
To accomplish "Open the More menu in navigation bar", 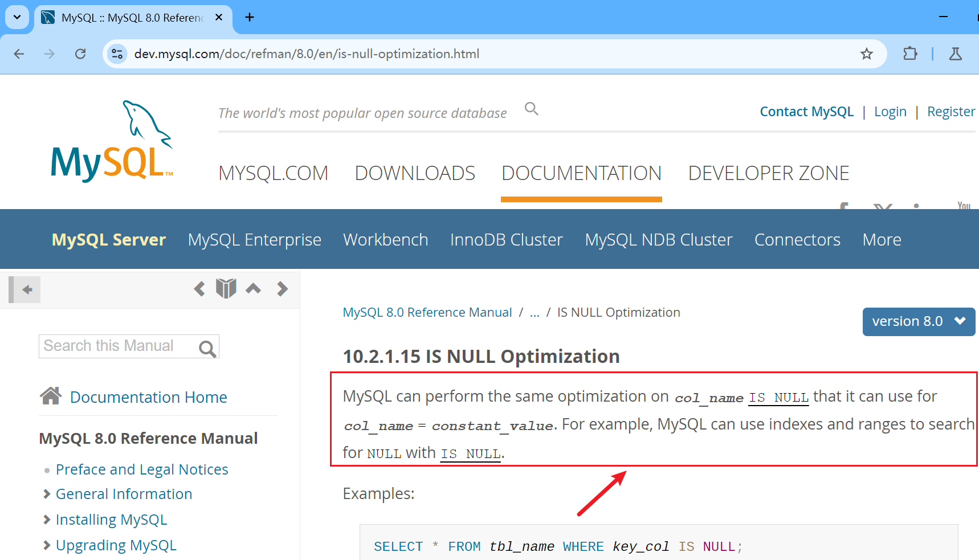I will [882, 240].
